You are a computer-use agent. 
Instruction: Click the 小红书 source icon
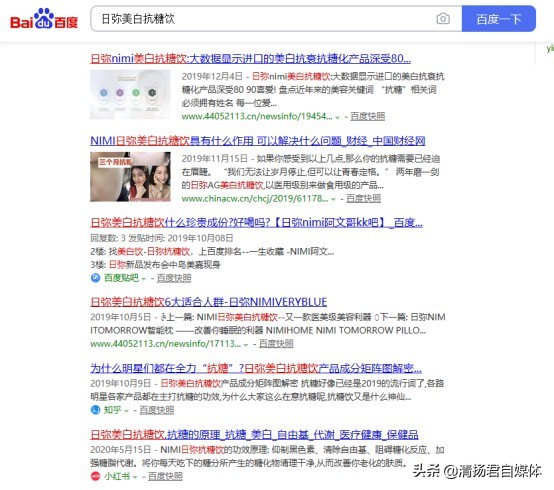(x=95, y=476)
